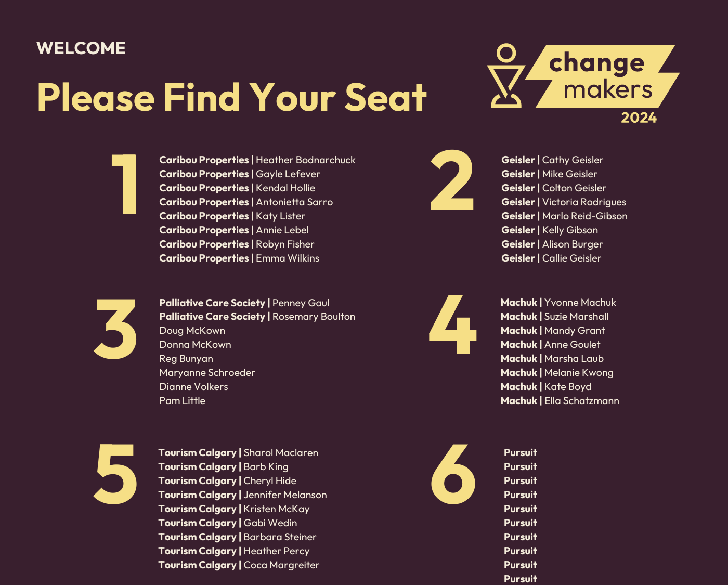This screenshot has width=728, height=585.
Task: Select the large table number 4
Action: 452,324
